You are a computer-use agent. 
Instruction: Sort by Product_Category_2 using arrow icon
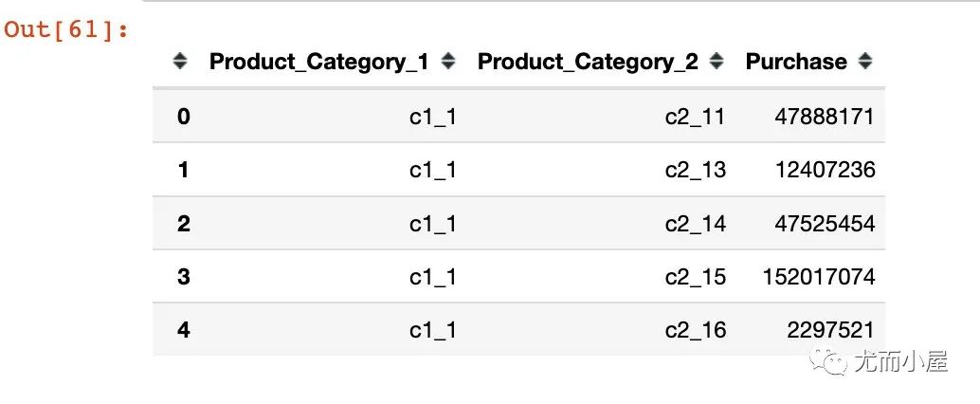717,61
